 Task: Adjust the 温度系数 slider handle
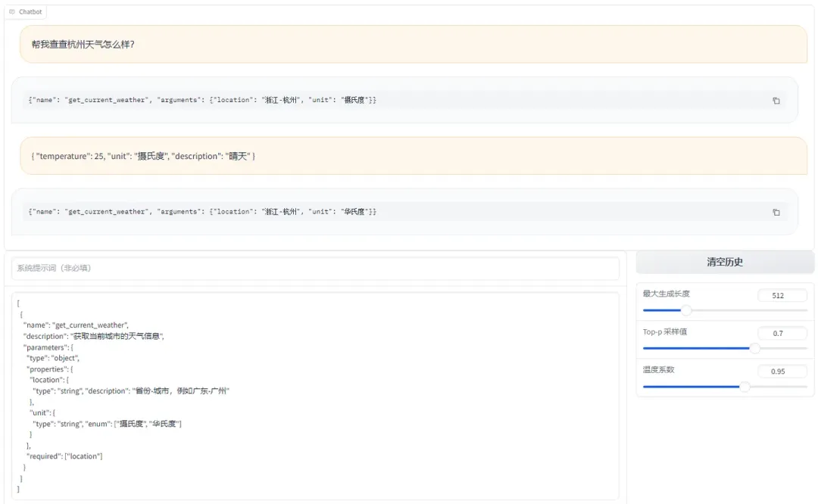click(x=745, y=387)
